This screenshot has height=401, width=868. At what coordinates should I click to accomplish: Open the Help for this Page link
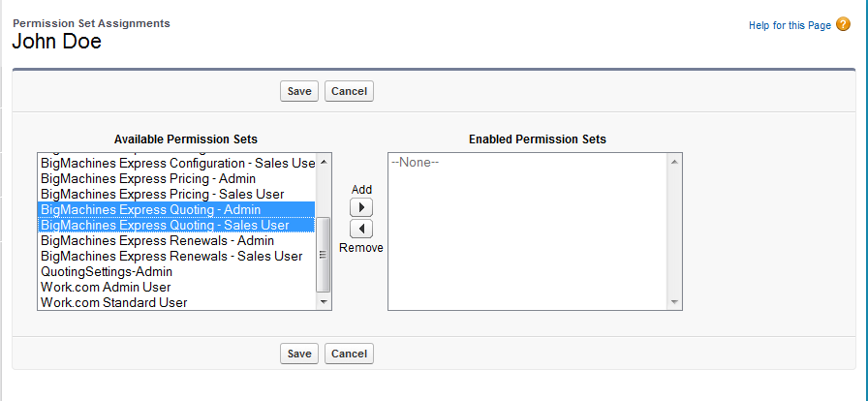point(790,26)
